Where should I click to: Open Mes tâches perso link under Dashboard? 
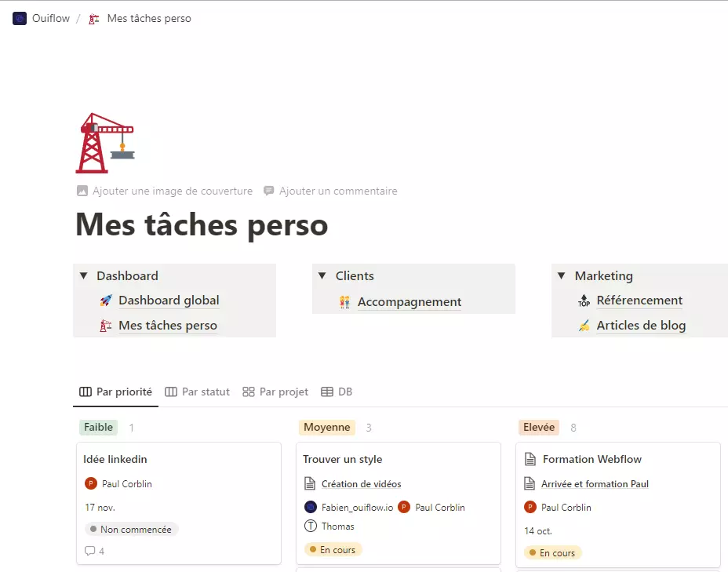pos(168,326)
